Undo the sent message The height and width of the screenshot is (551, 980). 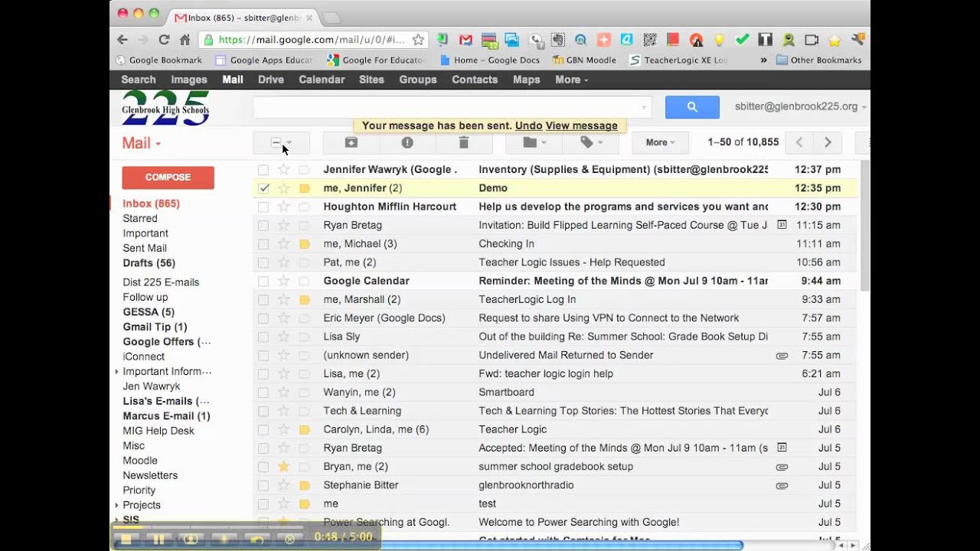pyautogui.click(x=529, y=126)
